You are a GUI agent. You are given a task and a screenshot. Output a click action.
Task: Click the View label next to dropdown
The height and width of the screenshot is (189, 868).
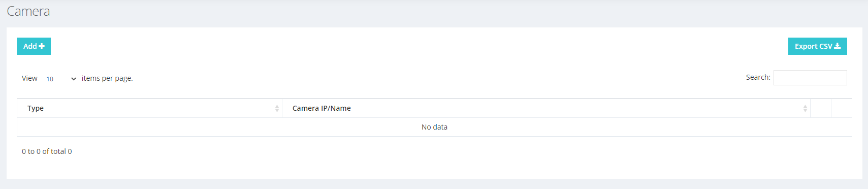click(29, 78)
